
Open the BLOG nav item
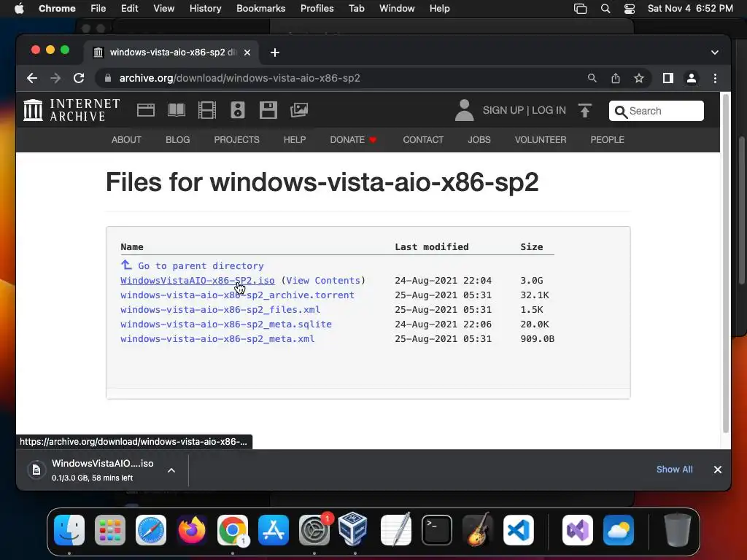pyautogui.click(x=178, y=139)
